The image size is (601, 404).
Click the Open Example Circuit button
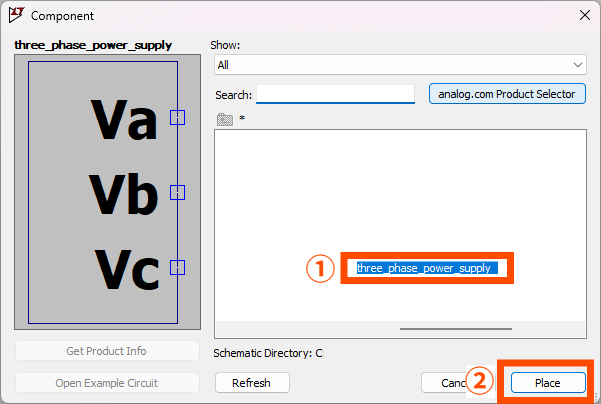pyautogui.click(x=106, y=383)
